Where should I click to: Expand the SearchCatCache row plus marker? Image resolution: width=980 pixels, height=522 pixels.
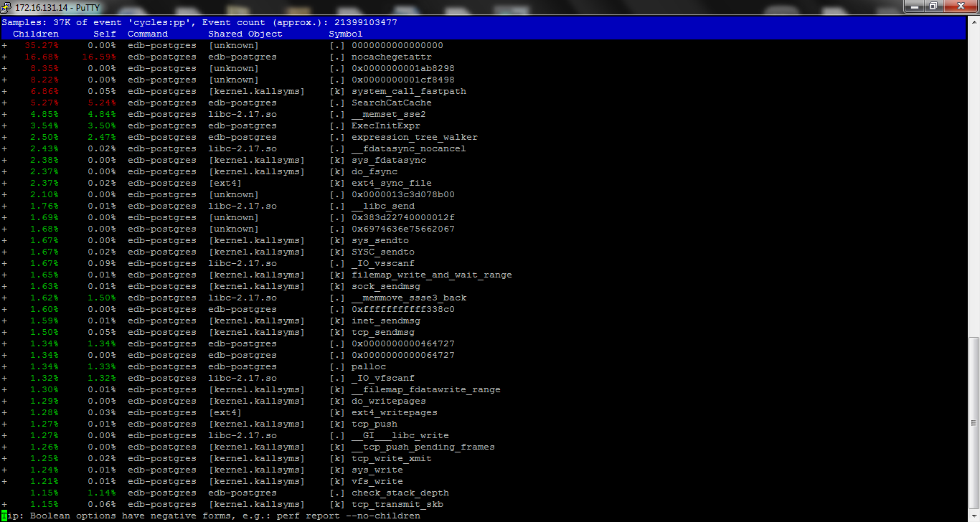(4, 103)
